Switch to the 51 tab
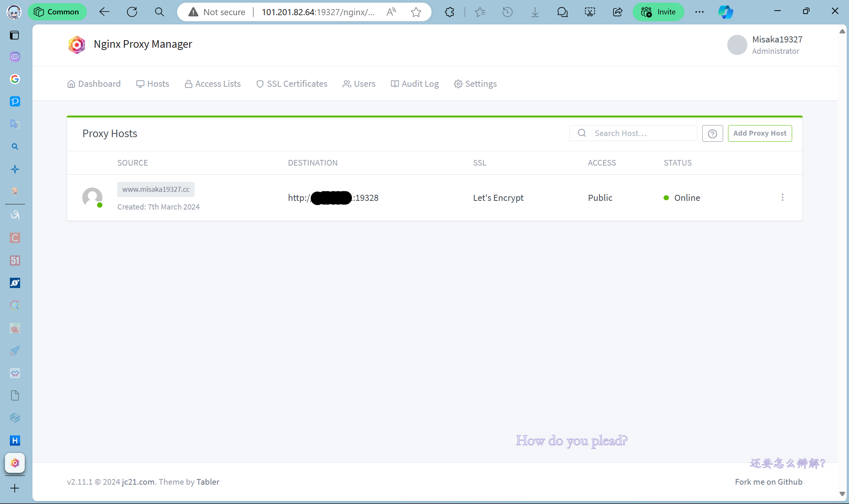 click(x=15, y=260)
